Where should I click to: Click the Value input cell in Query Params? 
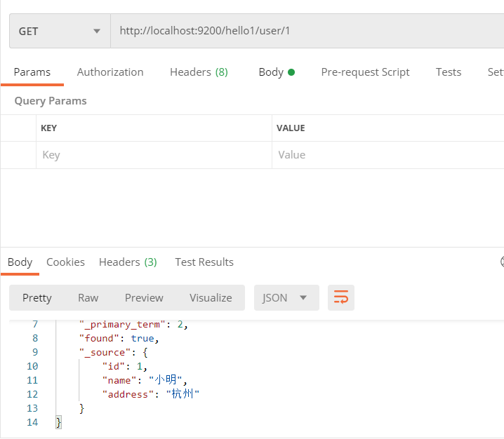pos(388,155)
